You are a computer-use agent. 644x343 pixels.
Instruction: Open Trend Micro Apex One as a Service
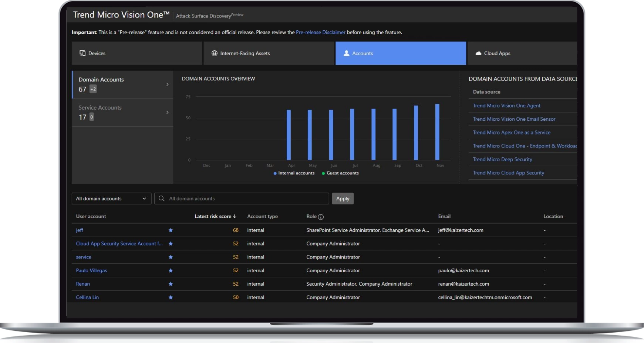[512, 132]
